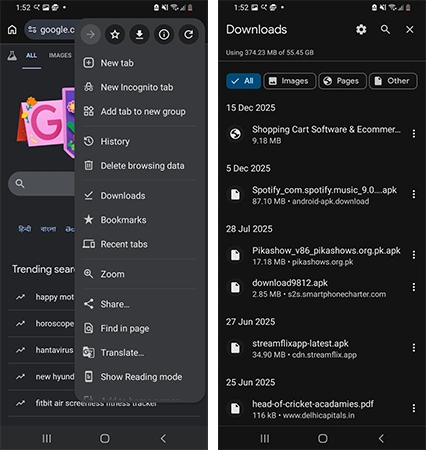Open trending search 'new hyund'
Screen dimensions: 426x450
click(x=42, y=377)
